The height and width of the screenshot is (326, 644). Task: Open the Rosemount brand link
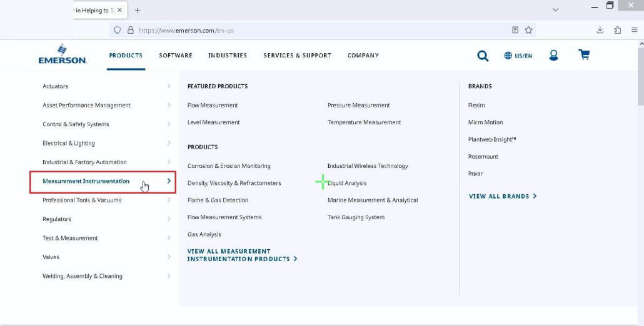click(483, 157)
